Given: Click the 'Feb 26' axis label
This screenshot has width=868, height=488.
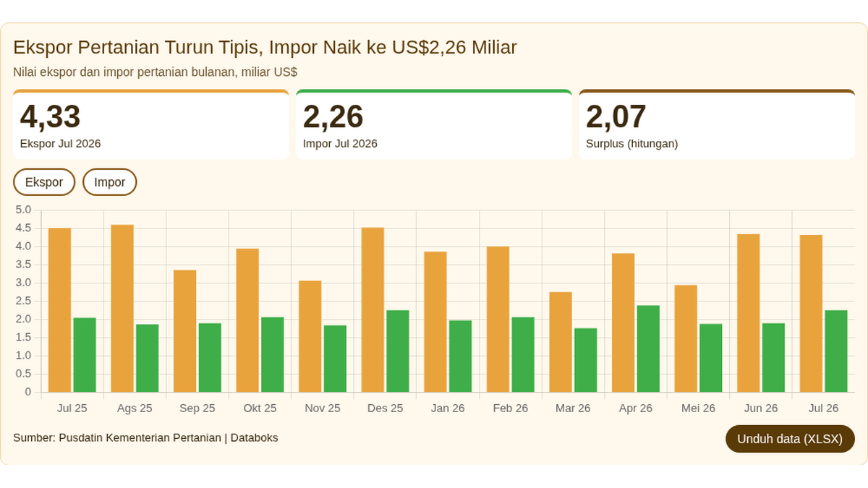Looking at the screenshot, I should [x=511, y=408].
